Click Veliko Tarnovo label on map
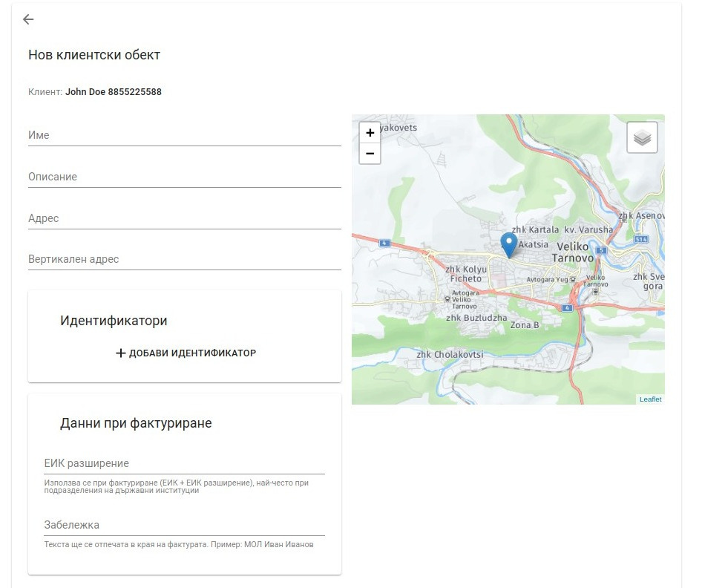Image resolution: width=702 pixels, height=588 pixels. (x=573, y=252)
